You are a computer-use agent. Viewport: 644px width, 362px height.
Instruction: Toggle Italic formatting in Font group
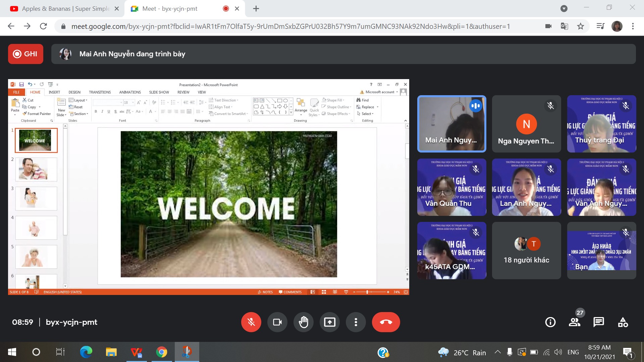pyautogui.click(x=102, y=111)
